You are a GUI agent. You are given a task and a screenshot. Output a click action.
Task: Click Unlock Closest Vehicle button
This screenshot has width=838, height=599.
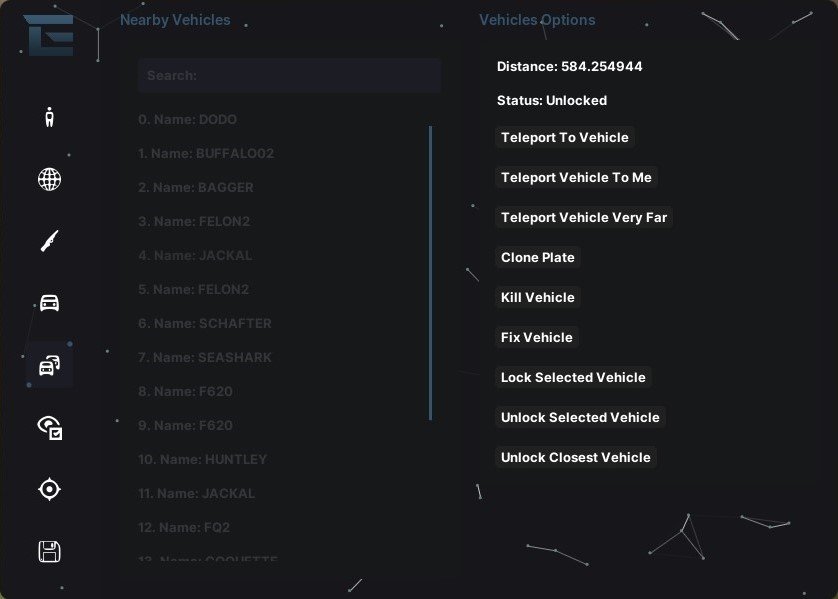click(x=575, y=457)
